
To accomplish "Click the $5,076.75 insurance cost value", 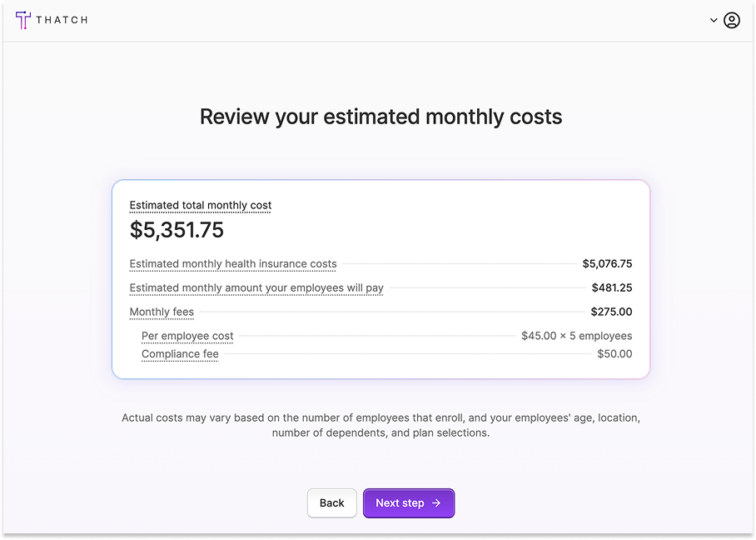I will pos(607,263).
